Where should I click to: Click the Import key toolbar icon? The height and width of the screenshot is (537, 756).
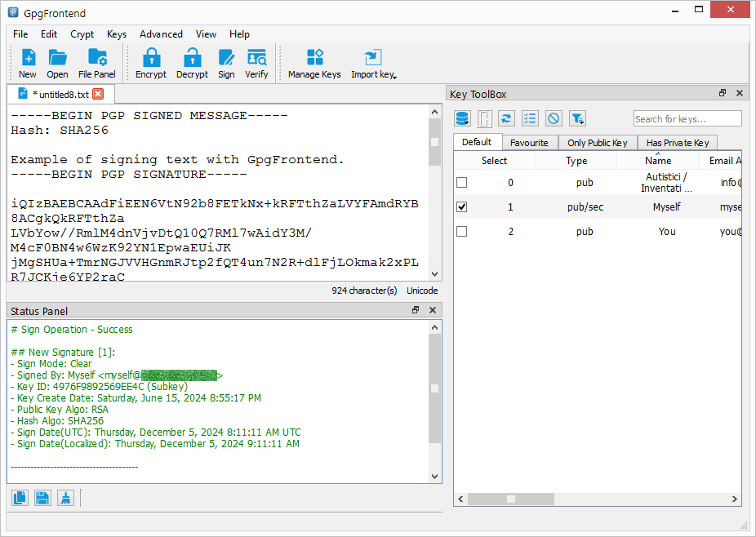372,63
